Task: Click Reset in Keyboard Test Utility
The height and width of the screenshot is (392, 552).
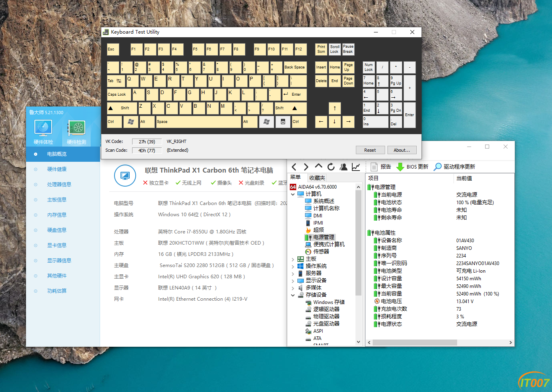Action: [370, 150]
